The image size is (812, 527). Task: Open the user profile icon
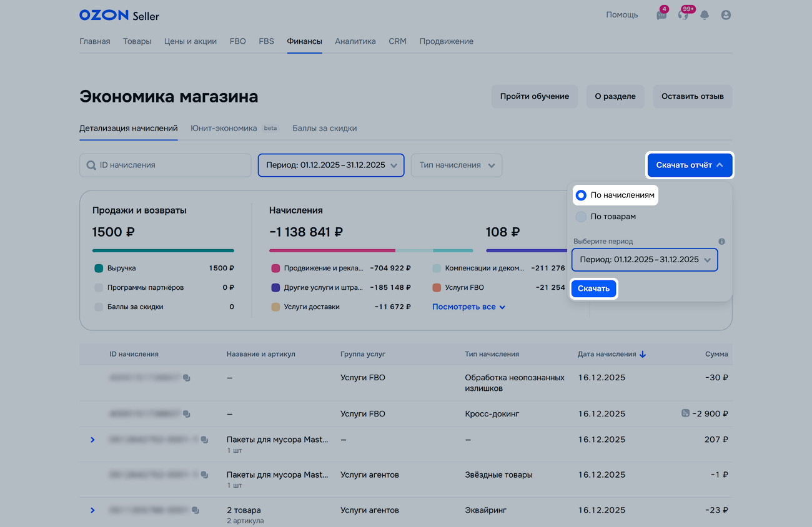[x=726, y=15]
